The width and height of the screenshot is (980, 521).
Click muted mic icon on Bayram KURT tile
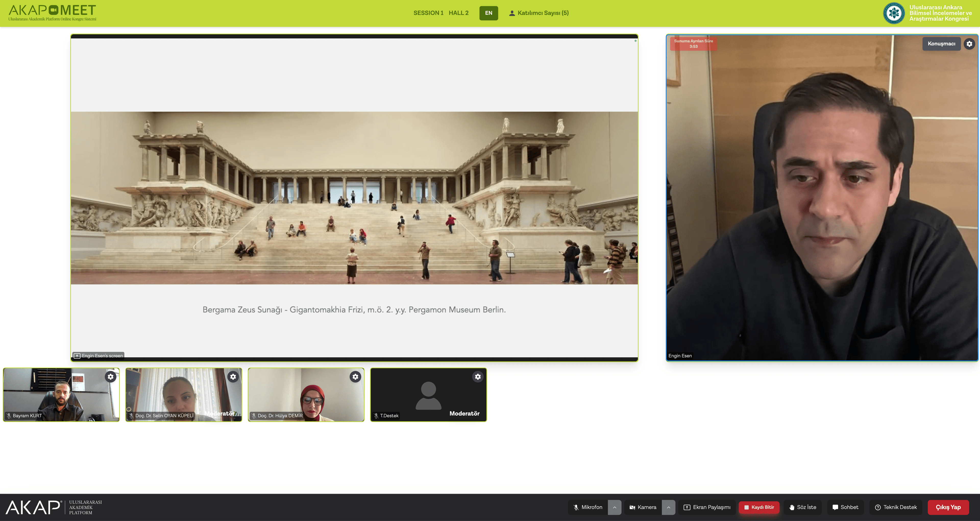9,416
